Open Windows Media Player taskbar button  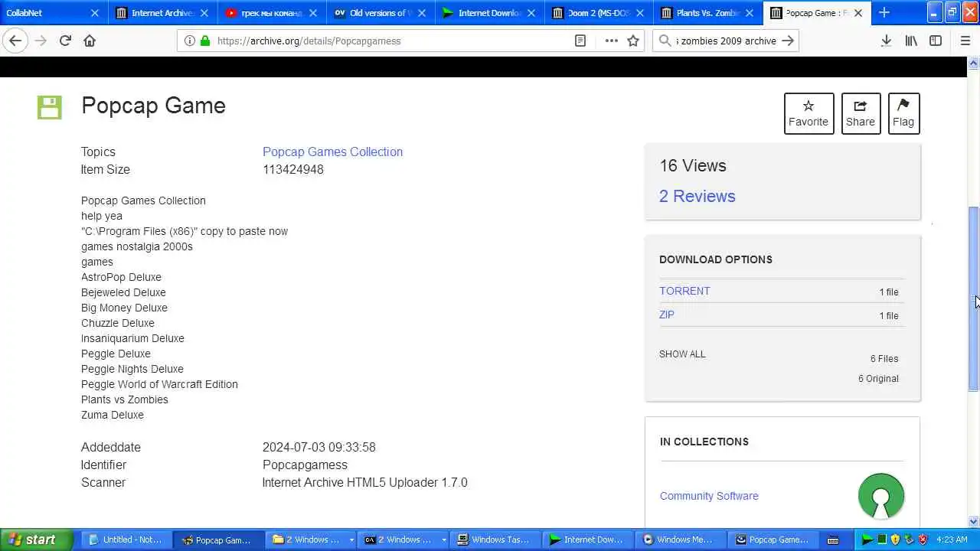coord(680,540)
